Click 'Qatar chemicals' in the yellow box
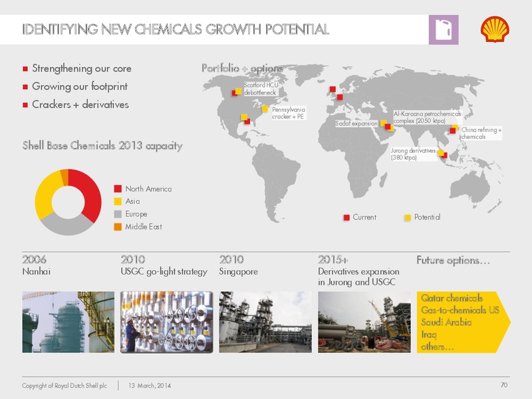Screen dimensions: 532x399 pyautogui.click(x=452, y=298)
